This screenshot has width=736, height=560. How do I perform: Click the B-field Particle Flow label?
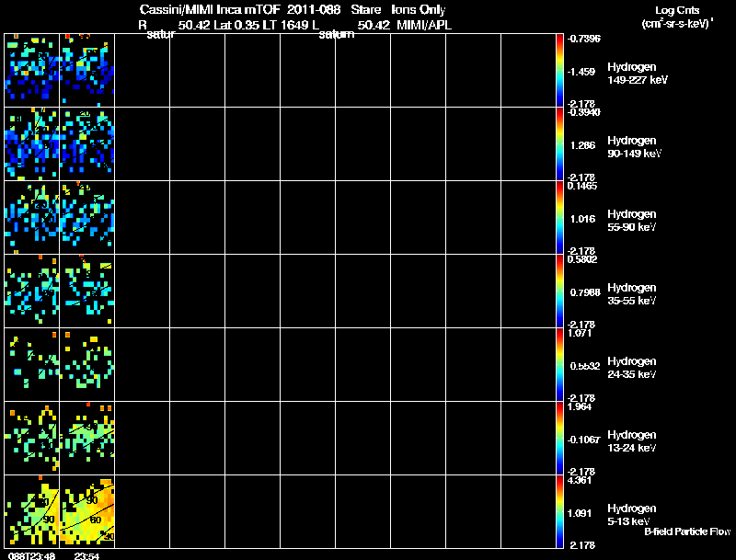[x=687, y=531]
